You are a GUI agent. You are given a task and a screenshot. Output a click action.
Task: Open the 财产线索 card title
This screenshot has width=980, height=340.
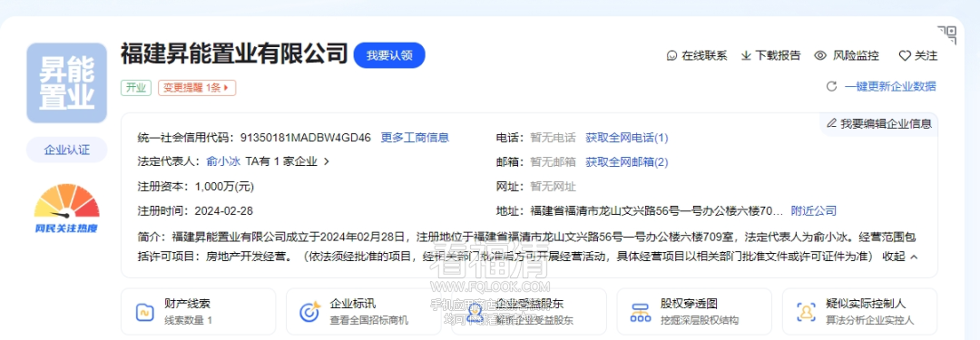[188, 305]
